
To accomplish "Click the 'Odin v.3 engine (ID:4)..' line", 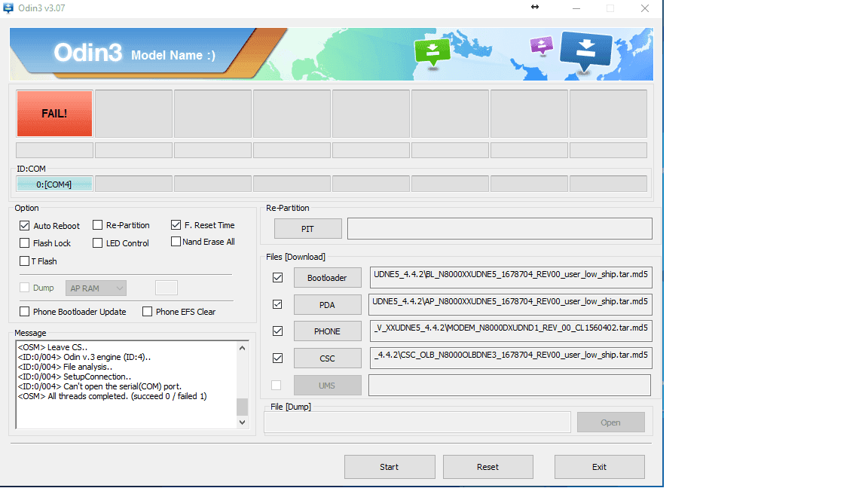I will [84, 357].
